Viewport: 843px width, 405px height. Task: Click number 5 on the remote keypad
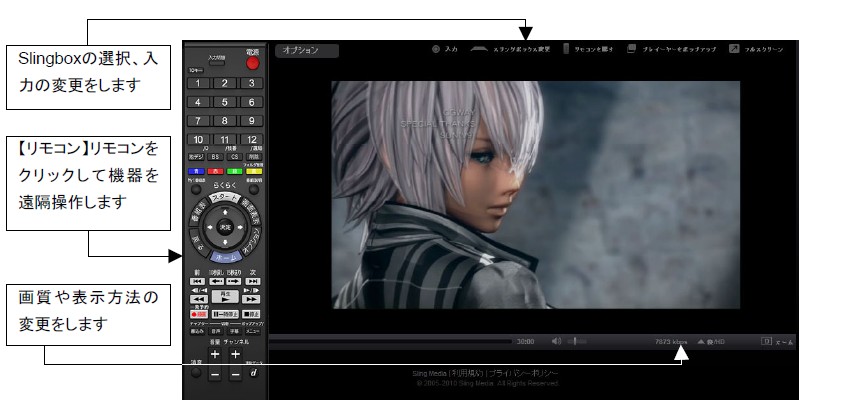225,102
